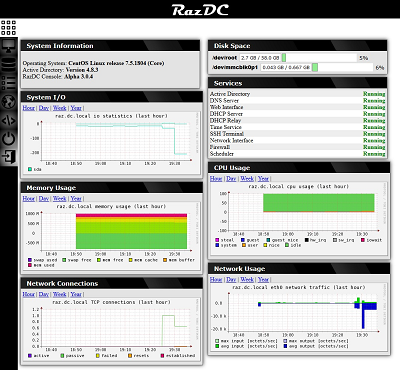Select the monitor dashboard sidebar icon
The width and height of the screenshot is (400, 370).
coord(8,46)
